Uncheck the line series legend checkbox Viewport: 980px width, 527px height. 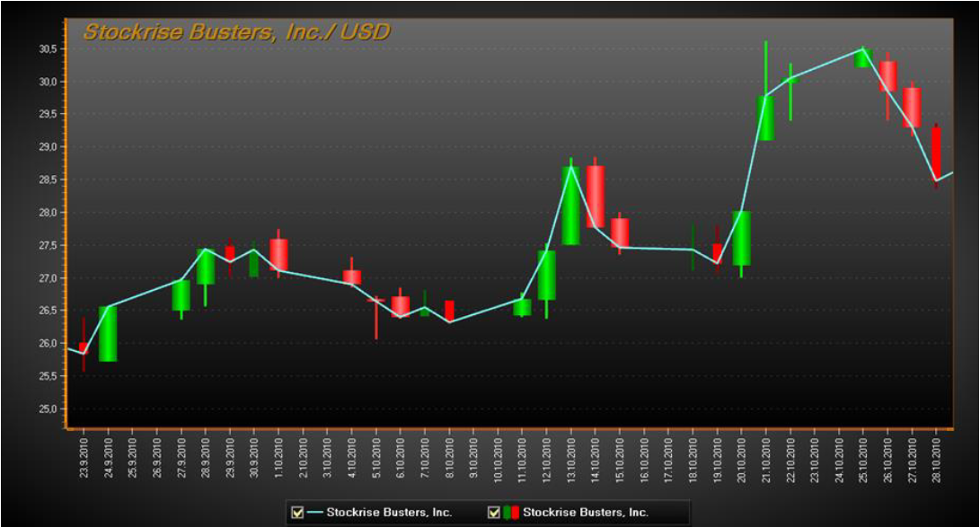[297, 513]
